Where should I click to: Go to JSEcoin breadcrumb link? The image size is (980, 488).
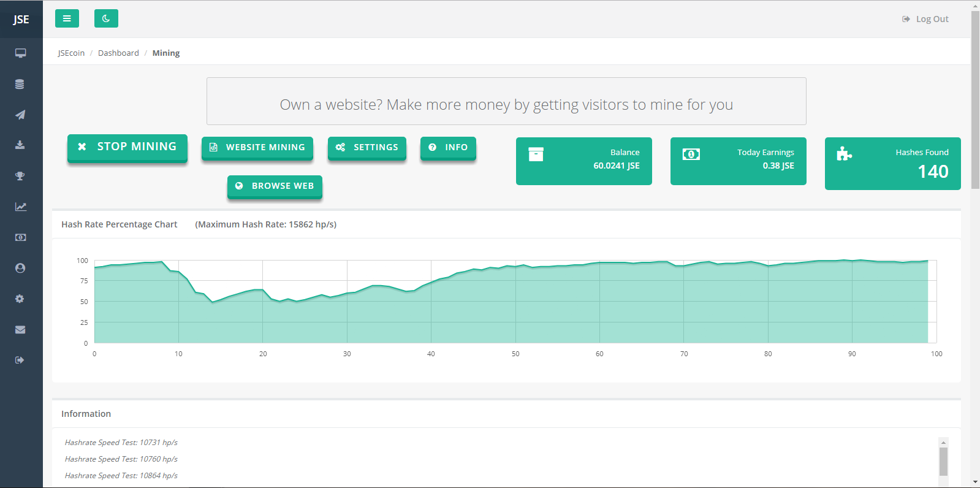[x=71, y=53]
